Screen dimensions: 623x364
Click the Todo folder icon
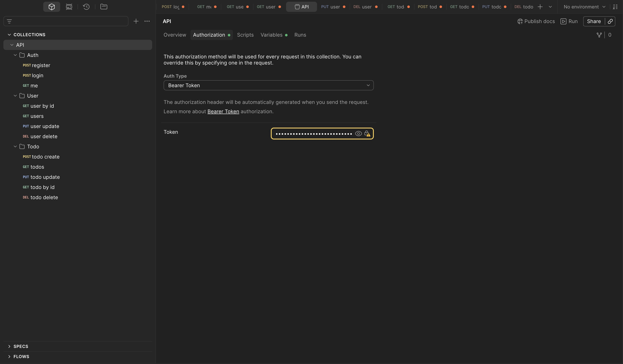[x=22, y=147]
